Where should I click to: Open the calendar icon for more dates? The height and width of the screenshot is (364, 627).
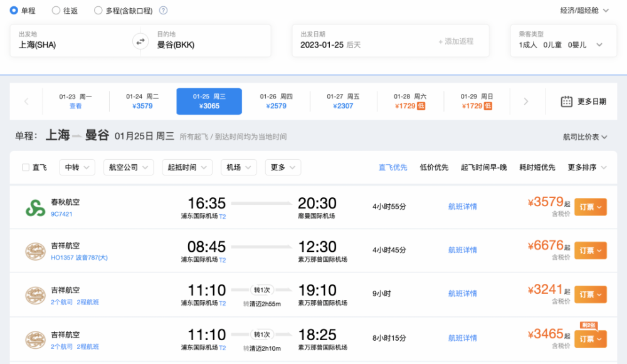(566, 101)
